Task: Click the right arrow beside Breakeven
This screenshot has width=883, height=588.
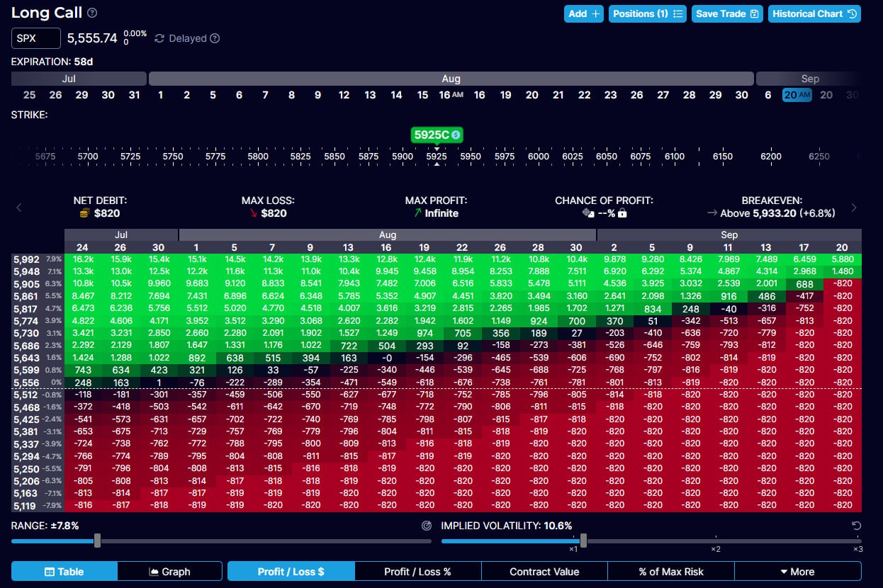Action: pos(854,208)
